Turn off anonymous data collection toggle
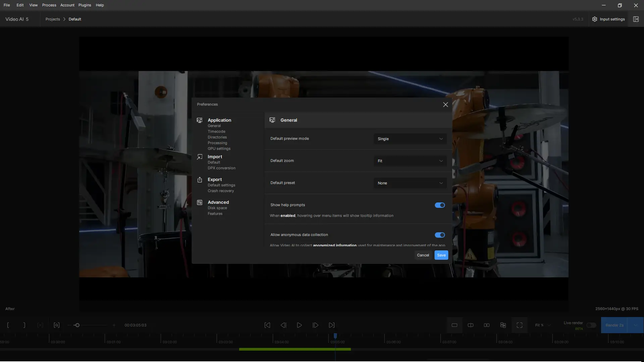The height and width of the screenshot is (362, 644). click(x=439, y=235)
